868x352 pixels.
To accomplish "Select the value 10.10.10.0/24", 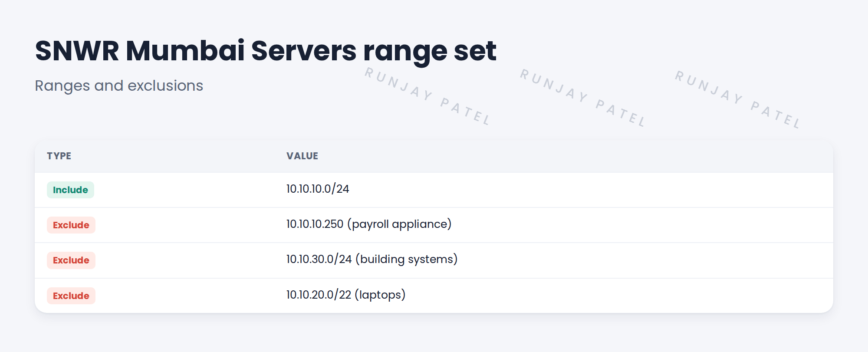I will 318,189.
